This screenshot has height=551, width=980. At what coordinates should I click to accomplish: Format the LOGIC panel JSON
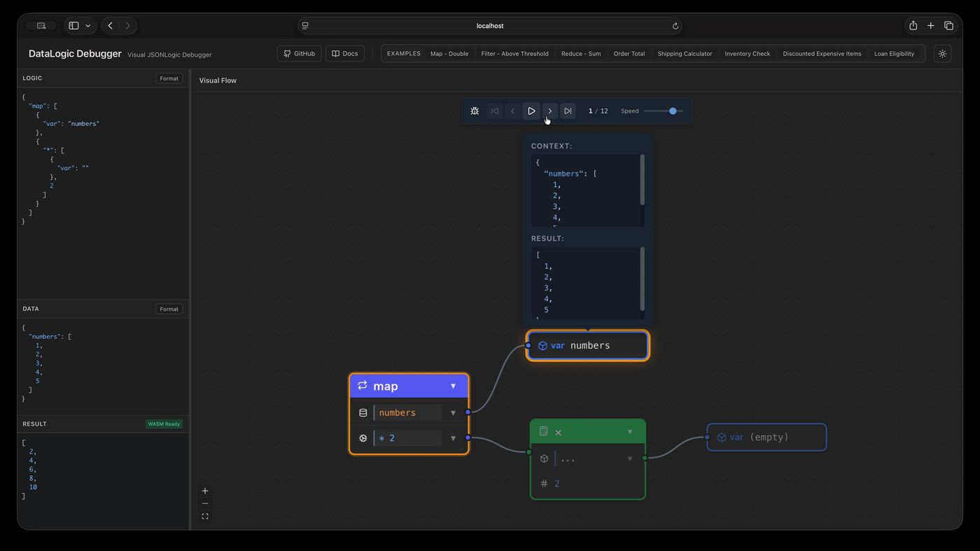(169, 78)
